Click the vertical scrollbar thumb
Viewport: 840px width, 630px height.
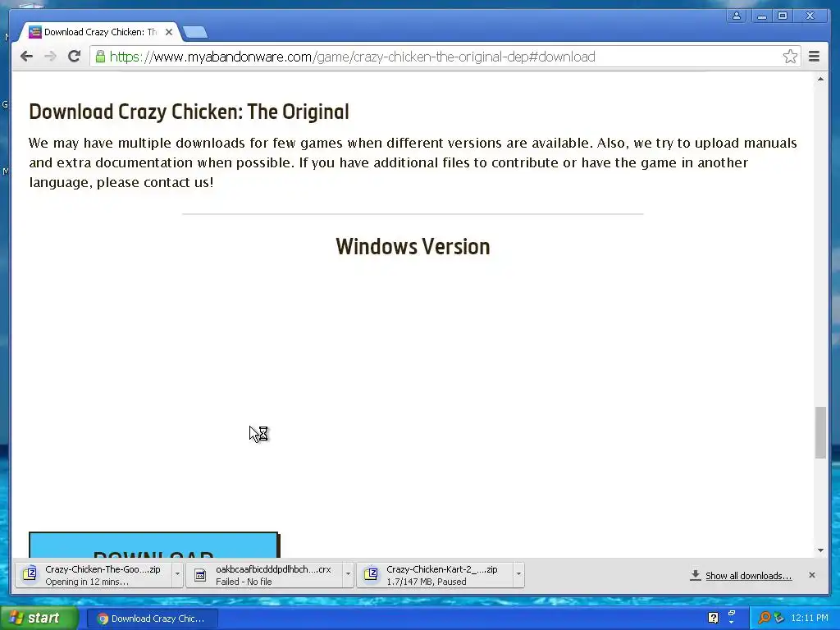(820, 432)
